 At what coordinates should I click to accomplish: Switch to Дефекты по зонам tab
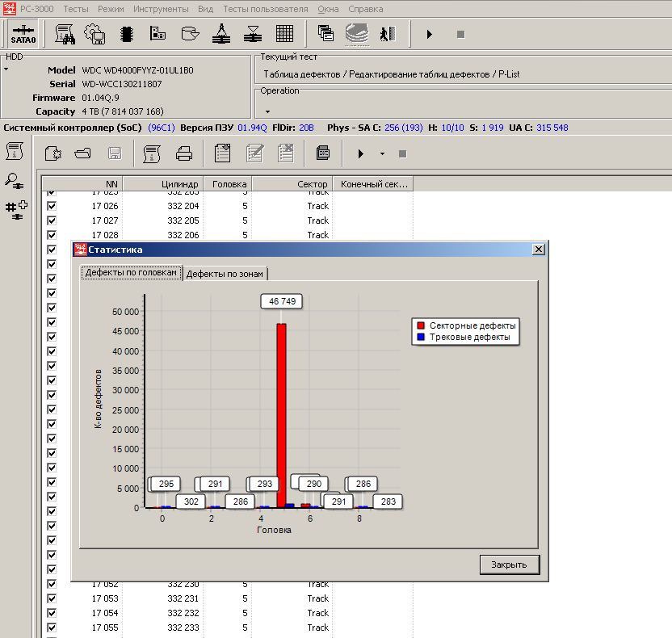pyautogui.click(x=225, y=274)
